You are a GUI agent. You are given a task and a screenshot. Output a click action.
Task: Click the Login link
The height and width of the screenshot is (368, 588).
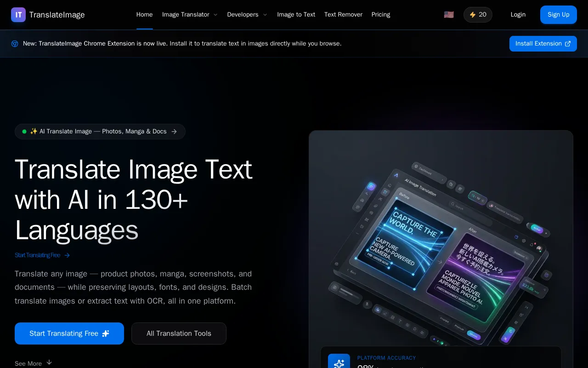pyautogui.click(x=518, y=15)
